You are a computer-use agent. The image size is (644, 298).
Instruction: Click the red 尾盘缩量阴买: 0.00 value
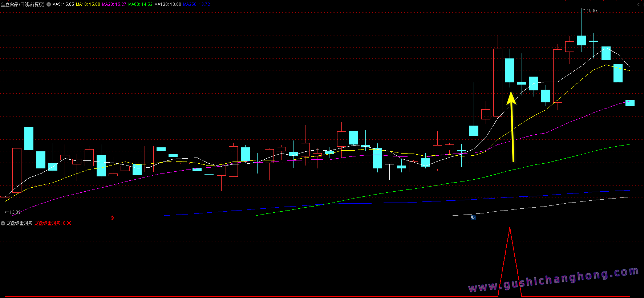53,223
